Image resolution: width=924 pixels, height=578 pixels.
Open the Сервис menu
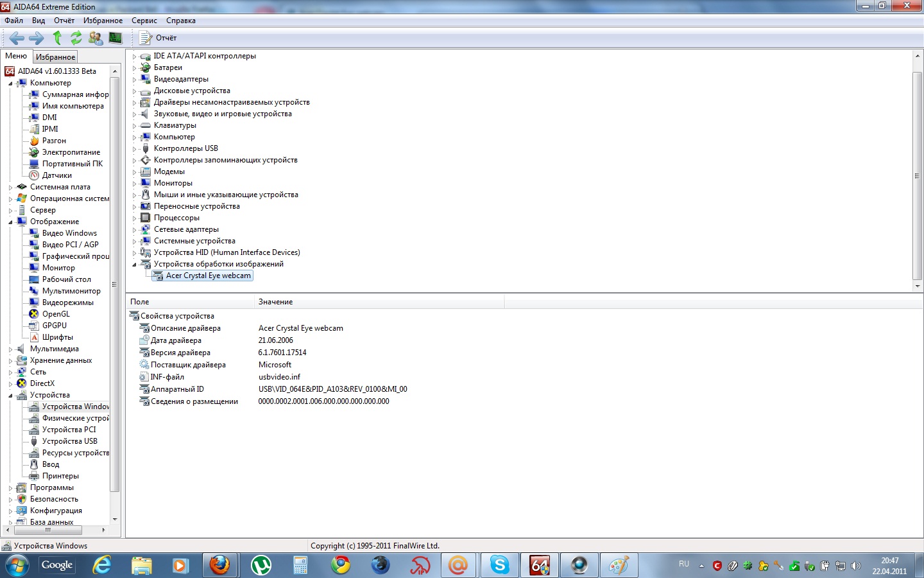coord(144,21)
